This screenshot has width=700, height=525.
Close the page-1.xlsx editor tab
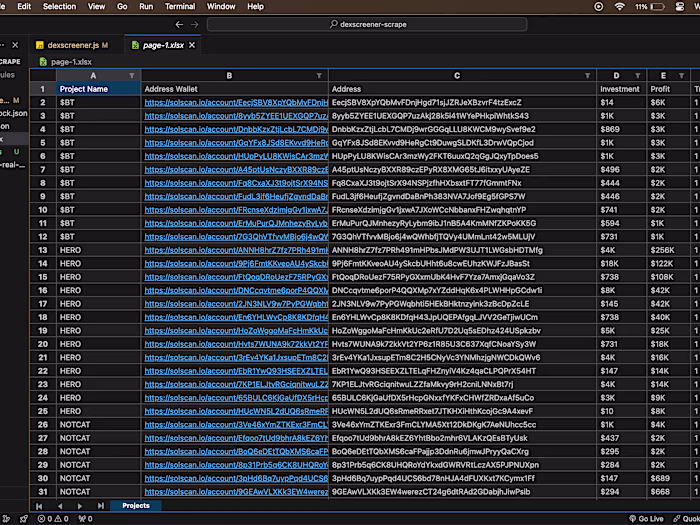coord(192,45)
